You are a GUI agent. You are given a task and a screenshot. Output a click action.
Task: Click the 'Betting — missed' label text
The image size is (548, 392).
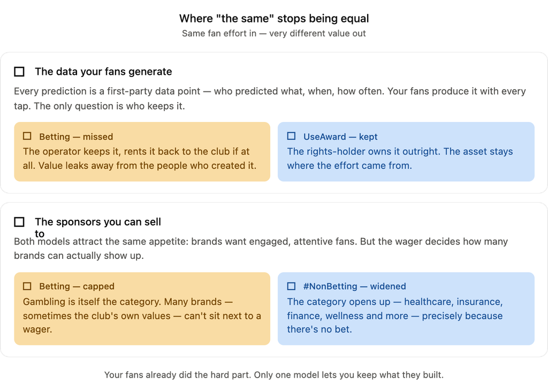coord(76,136)
